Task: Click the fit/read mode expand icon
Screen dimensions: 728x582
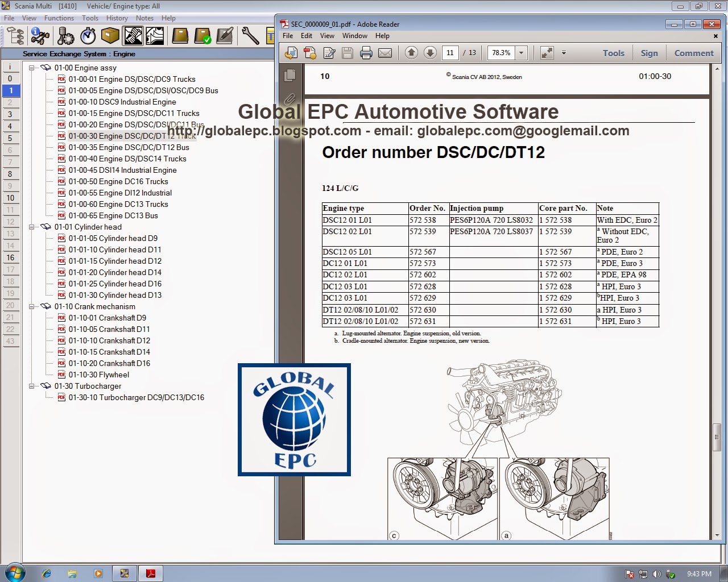Action: [547, 53]
